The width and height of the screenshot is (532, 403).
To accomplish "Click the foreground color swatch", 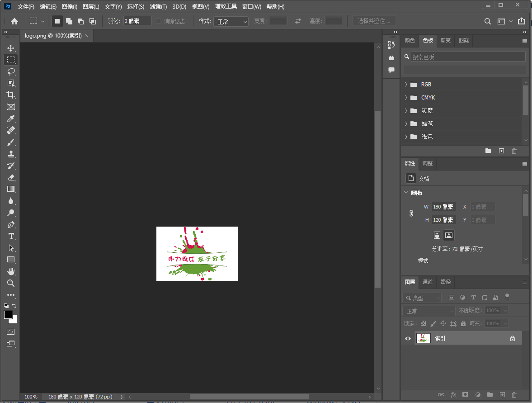I will click(x=8, y=315).
